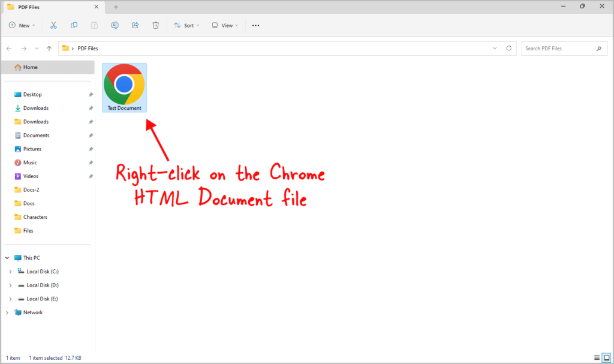Viewport: 614px width, 364px height.
Task: Open the Sort dropdown menu
Action: [187, 25]
